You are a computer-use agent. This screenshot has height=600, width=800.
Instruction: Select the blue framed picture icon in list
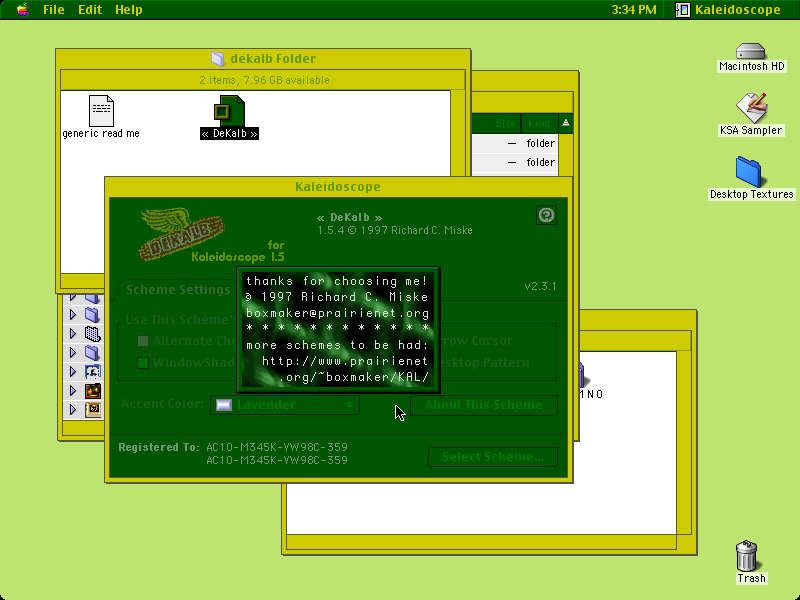coord(92,371)
